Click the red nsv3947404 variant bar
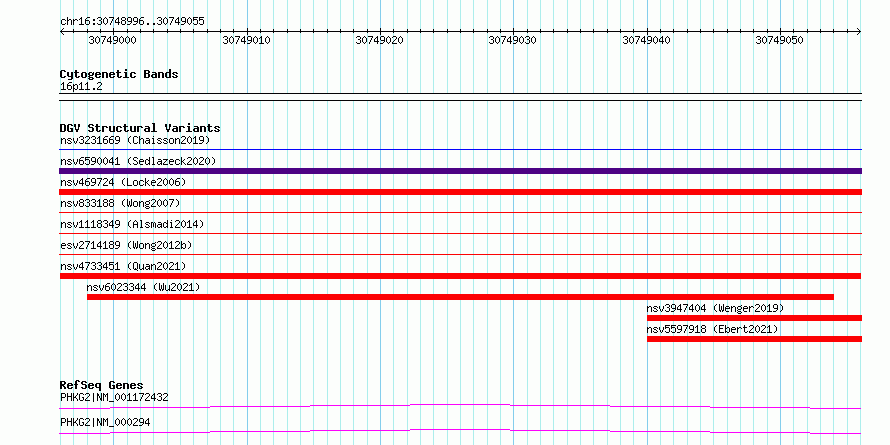The height and width of the screenshot is (445, 890). 754,318
